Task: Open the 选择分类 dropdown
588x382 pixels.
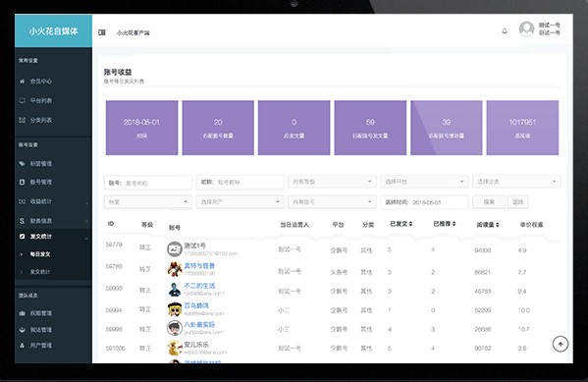Action: pos(516,182)
